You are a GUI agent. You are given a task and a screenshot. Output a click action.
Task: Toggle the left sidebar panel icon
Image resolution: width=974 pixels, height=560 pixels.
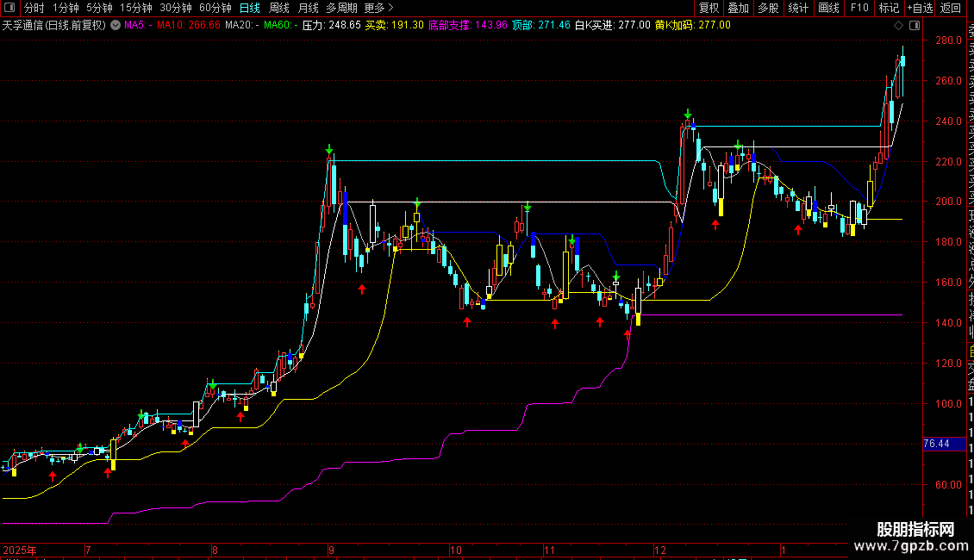(x=9, y=8)
